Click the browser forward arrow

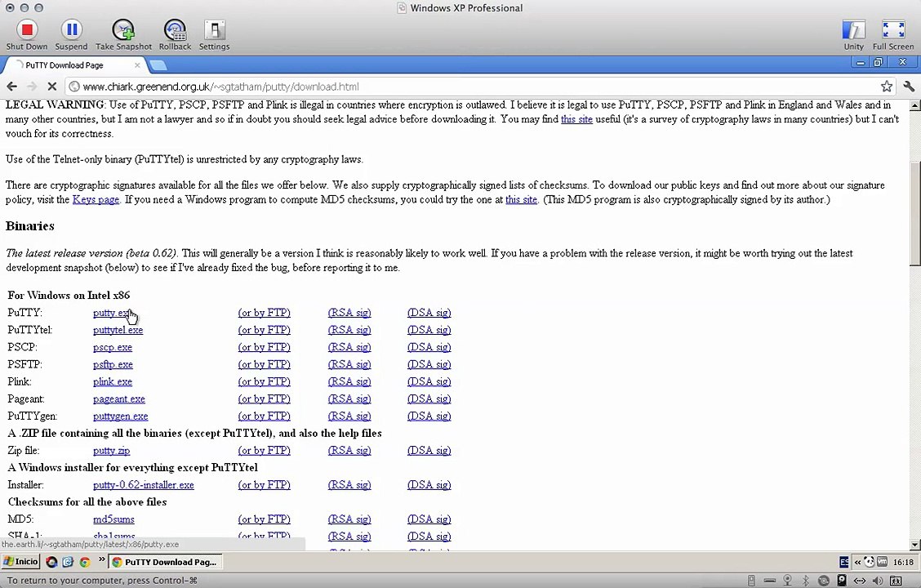(x=32, y=87)
